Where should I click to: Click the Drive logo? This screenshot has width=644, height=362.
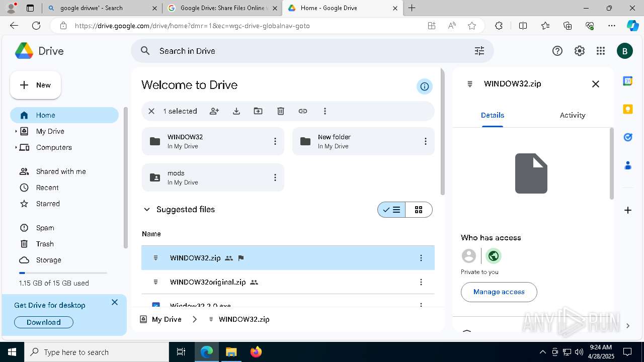[x=39, y=51]
